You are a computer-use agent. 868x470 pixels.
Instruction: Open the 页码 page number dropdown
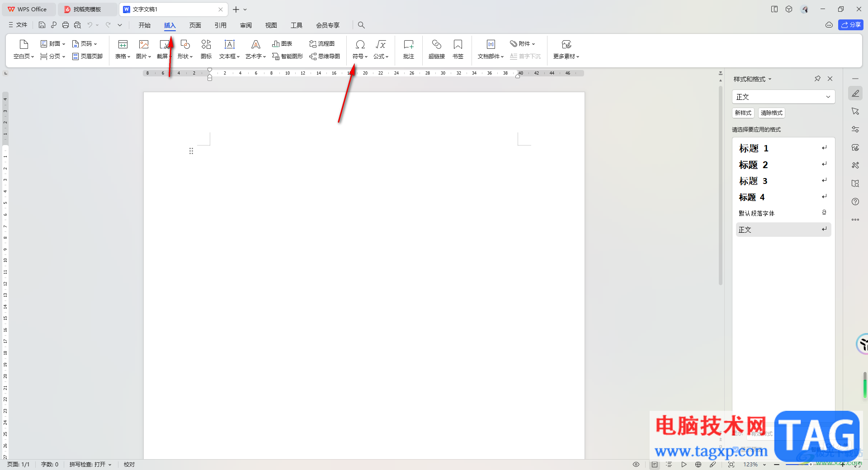click(85, 44)
